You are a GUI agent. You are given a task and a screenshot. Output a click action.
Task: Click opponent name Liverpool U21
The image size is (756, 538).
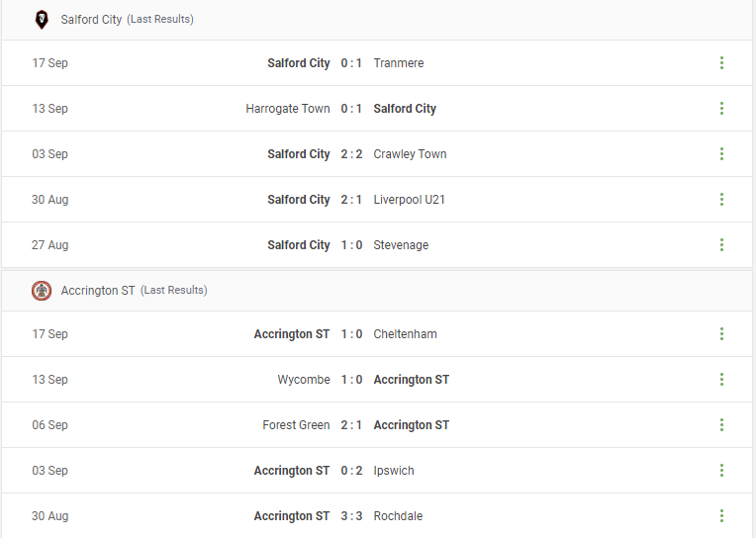coord(410,200)
